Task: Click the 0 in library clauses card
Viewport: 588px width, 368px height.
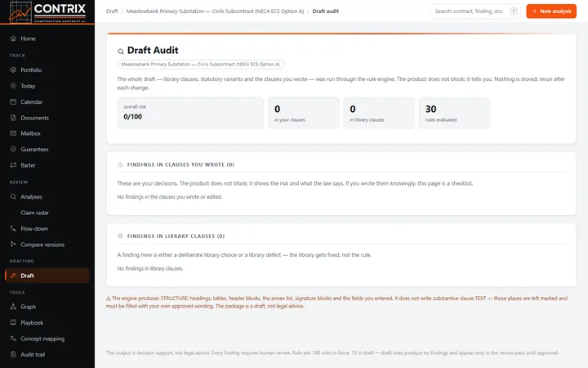Action: pos(379,113)
